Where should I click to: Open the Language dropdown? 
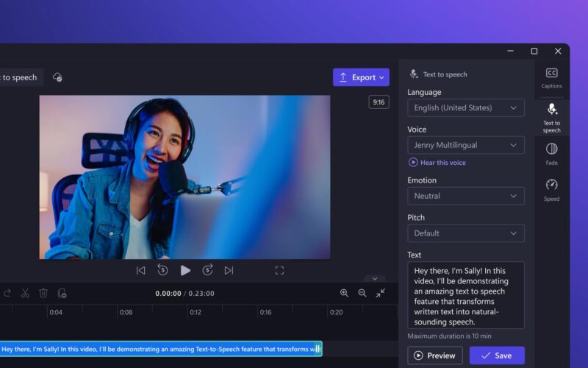coord(465,107)
